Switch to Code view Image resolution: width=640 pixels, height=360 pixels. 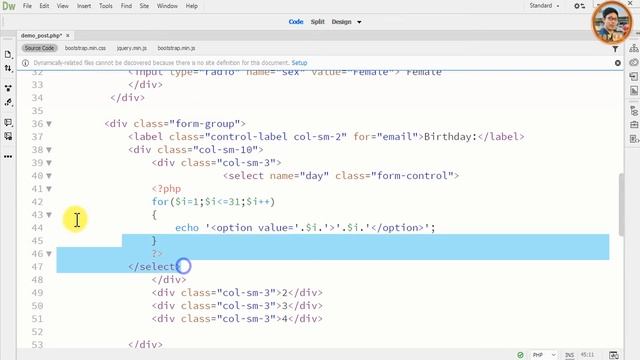296,22
